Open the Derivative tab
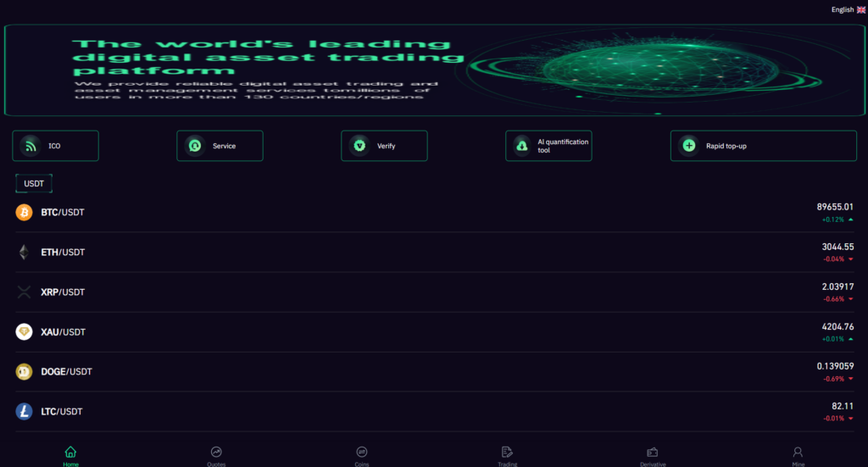The height and width of the screenshot is (467, 868). (x=653, y=457)
